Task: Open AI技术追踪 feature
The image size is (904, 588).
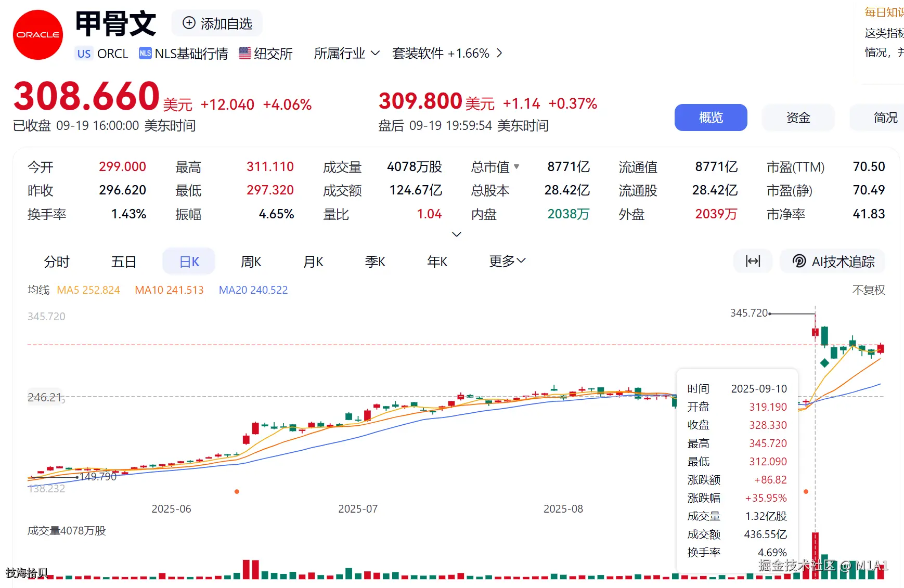Action: pos(833,261)
